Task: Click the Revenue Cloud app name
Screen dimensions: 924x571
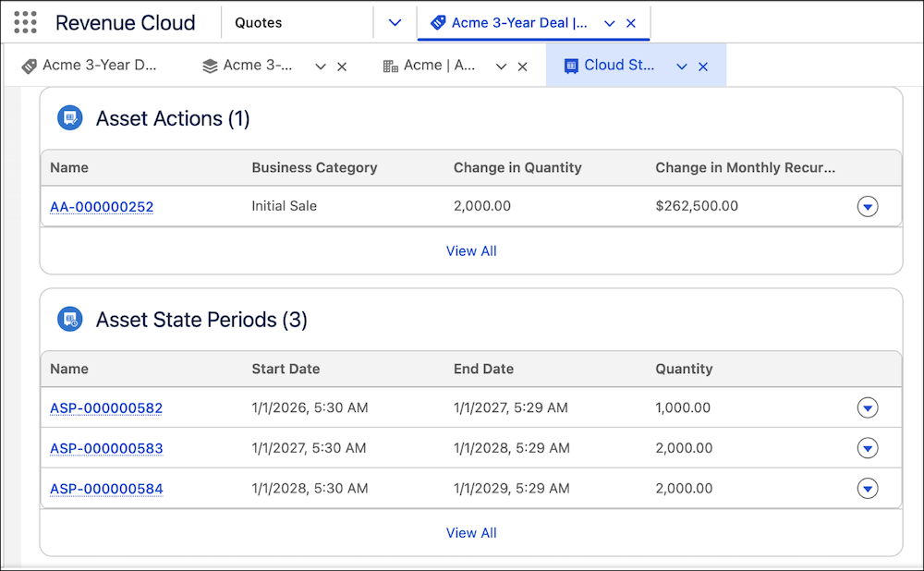Action: point(125,22)
